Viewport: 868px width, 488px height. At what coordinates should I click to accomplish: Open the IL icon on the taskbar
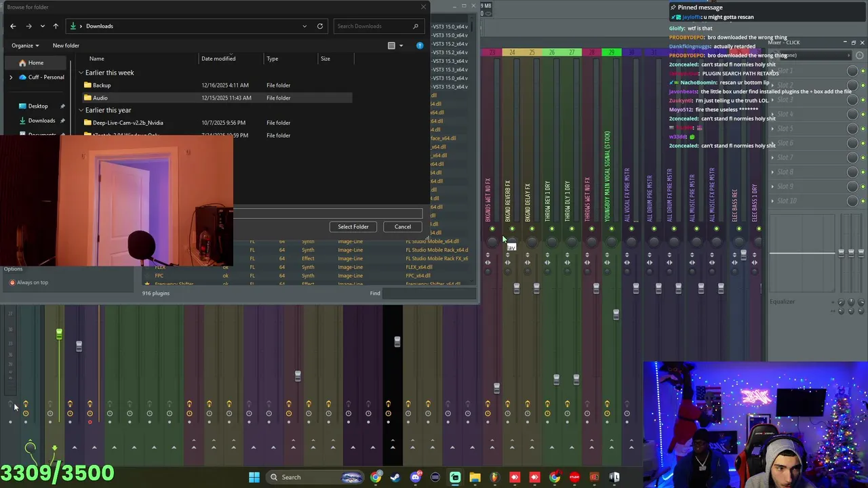[x=614, y=477]
